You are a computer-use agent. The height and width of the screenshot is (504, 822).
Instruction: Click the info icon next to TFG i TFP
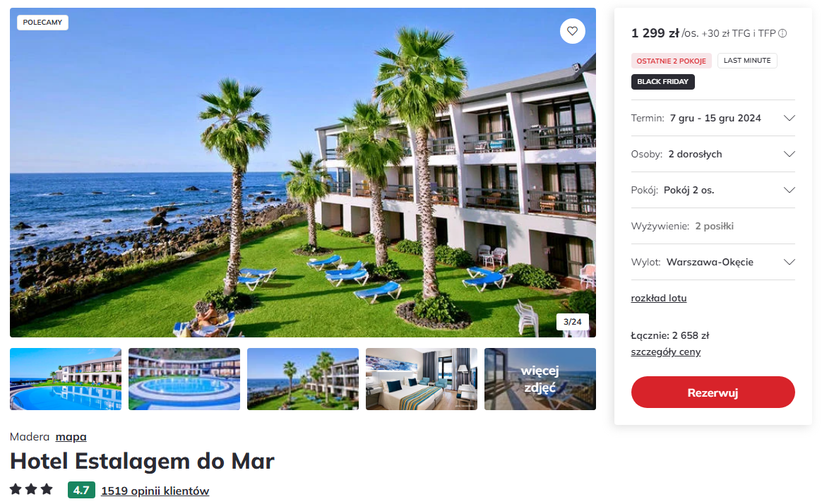pos(782,34)
